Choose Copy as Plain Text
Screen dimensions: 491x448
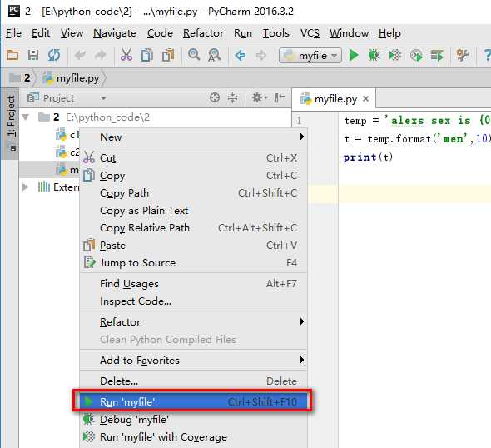[193, 211]
